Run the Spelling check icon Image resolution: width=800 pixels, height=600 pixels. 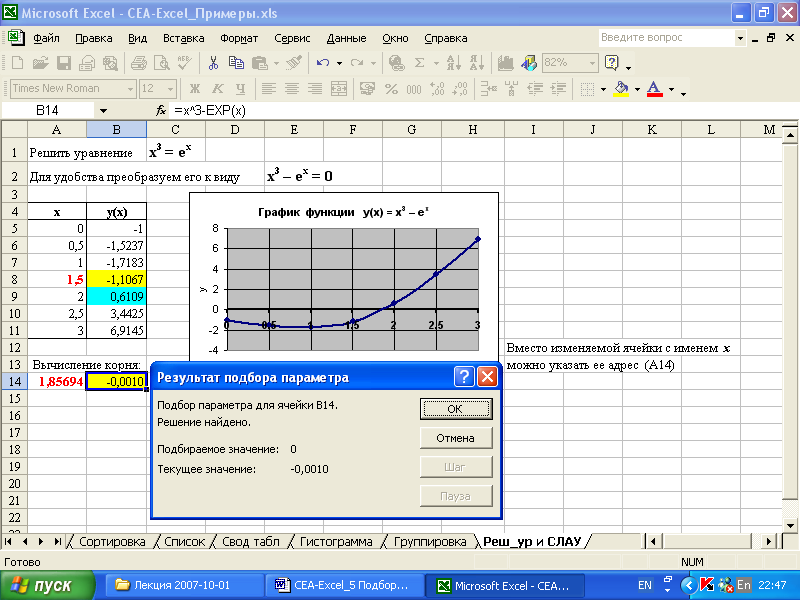click(184, 63)
